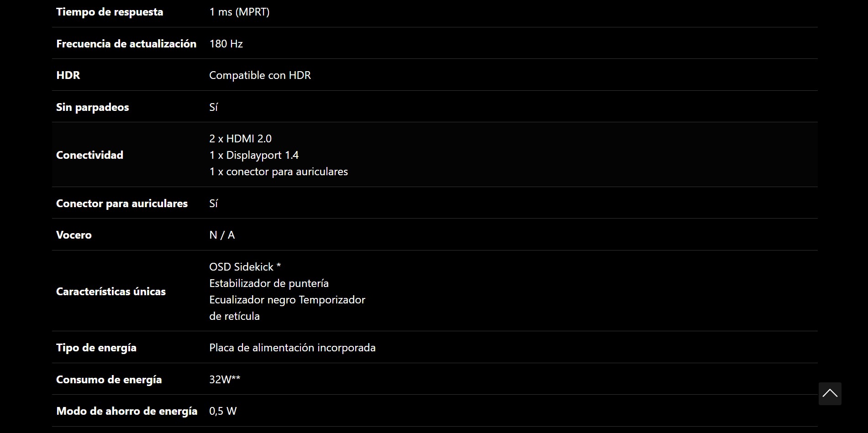Click the 'Conectividad' row heading
Image resolution: width=868 pixels, height=433 pixels.
tap(89, 155)
